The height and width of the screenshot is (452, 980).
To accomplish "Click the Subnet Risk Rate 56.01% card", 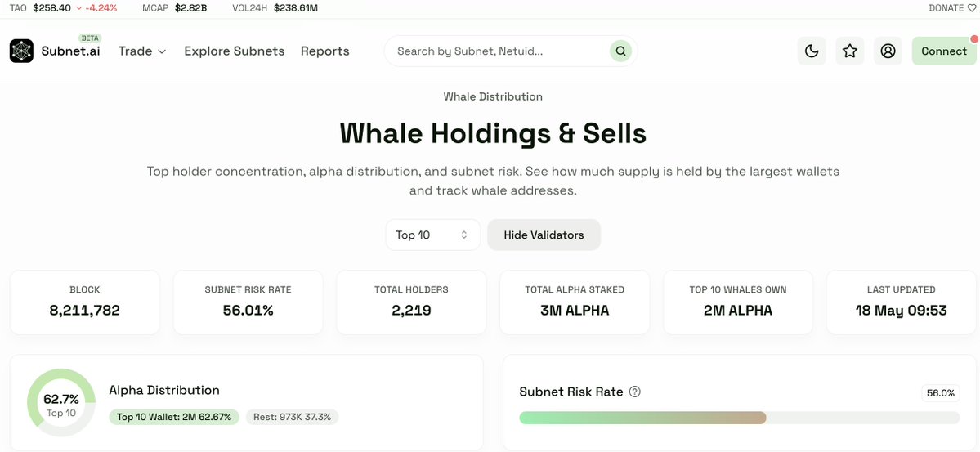I will tap(248, 302).
